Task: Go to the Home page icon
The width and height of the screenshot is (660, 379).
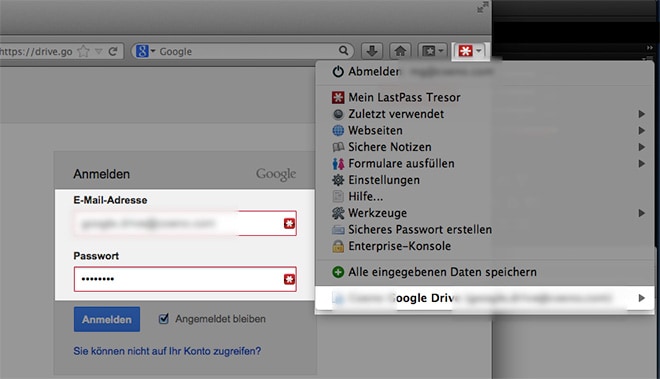Action: [400, 51]
